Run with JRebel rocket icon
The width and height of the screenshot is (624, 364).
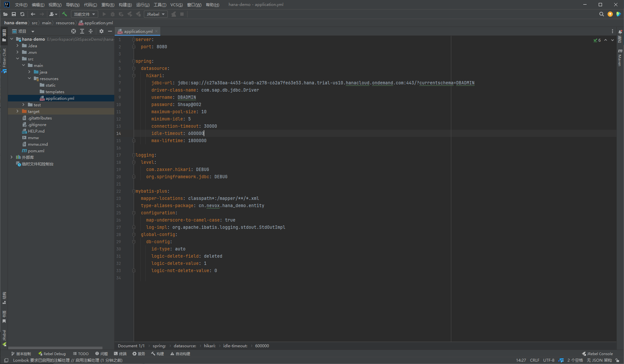coord(130,14)
